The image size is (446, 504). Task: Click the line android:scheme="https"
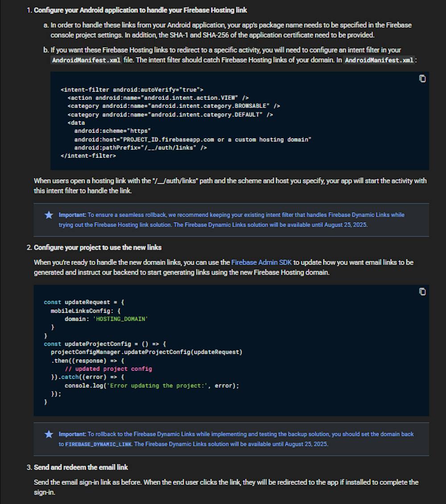pos(112,131)
